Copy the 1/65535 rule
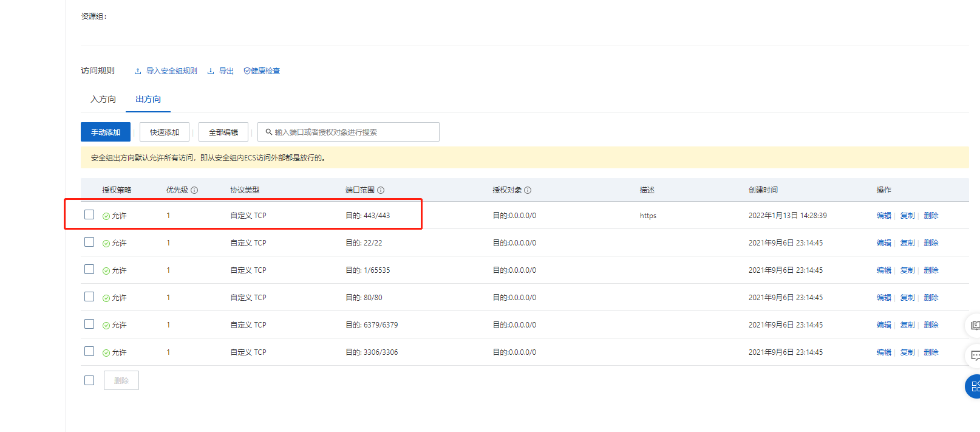The image size is (980, 432). coord(907,270)
